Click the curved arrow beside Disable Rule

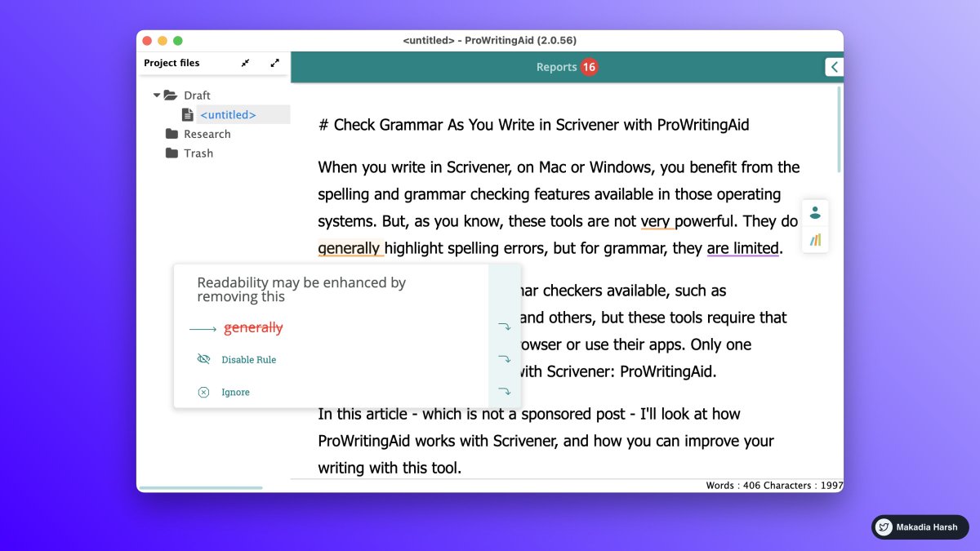505,359
